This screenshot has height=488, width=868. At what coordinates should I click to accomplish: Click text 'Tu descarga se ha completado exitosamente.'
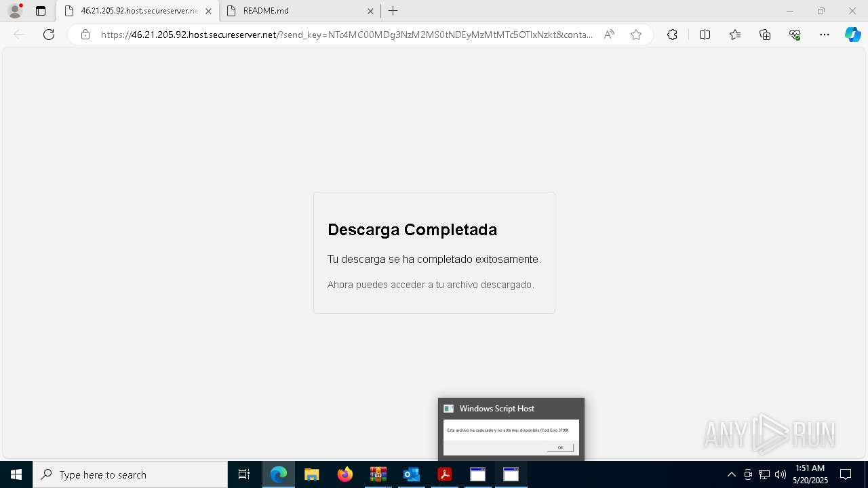tap(434, 260)
